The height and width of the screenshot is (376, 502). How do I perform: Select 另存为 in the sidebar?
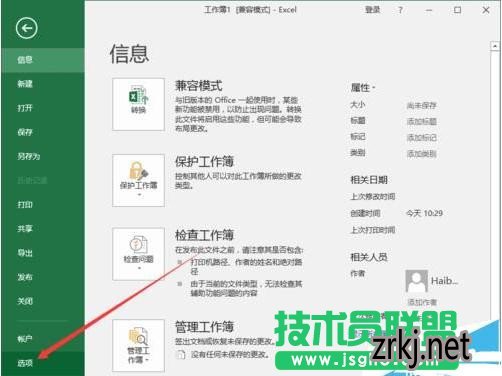tap(43, 156)
